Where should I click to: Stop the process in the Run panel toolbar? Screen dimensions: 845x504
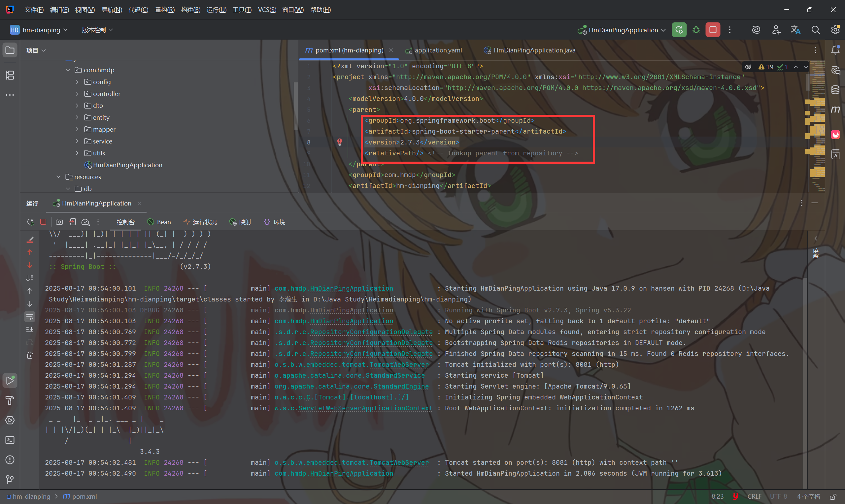coord(43,222)
